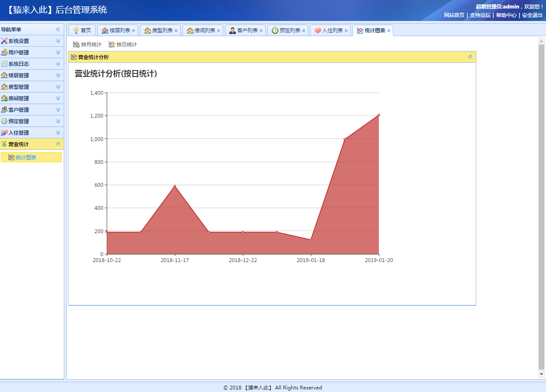Collapse the 营业统计 accordion section
The height and width of the screenshot is (392, 546).
(x=58, y=144)
